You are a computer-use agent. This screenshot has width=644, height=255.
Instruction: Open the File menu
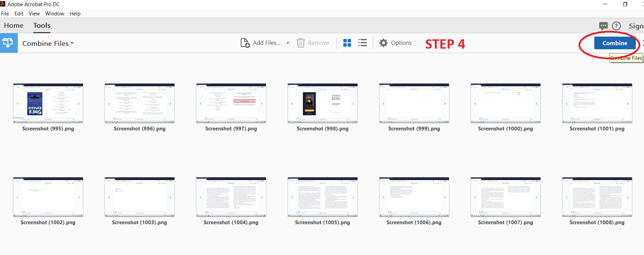click(x=5, y=14)
